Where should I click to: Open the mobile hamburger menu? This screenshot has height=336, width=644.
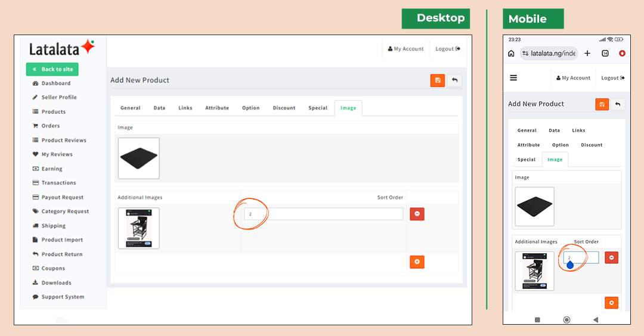(513, 77)
